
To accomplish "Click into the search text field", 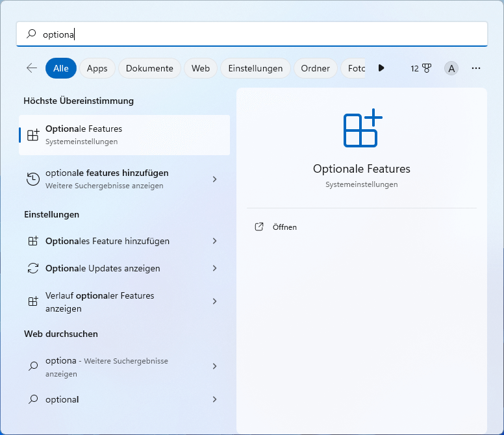I will [x=260, y=34].
